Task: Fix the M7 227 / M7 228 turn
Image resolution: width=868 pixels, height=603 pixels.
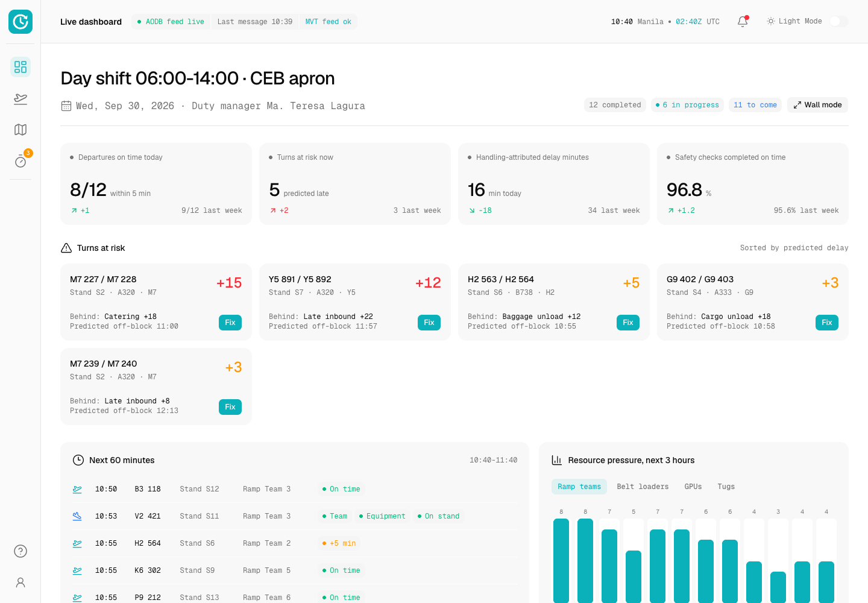Action: click(x=230, y=323)
